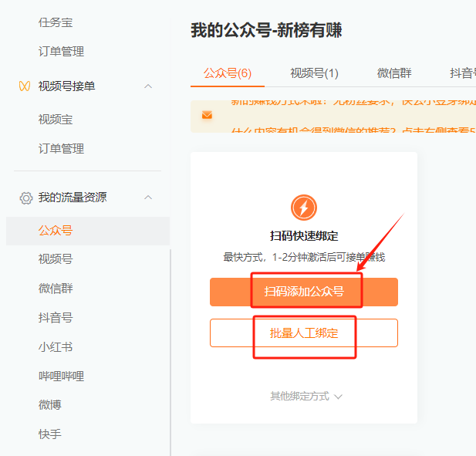Click the 扫码添加公众号 button
The height and width of the screenshot is (456, 476).
pyautogui.click(x=303, y=292)
